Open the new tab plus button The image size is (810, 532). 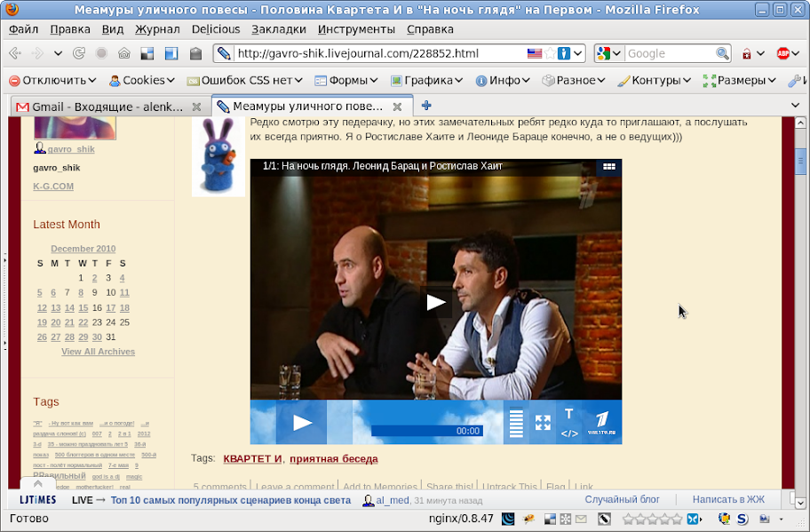click(426, 106)
